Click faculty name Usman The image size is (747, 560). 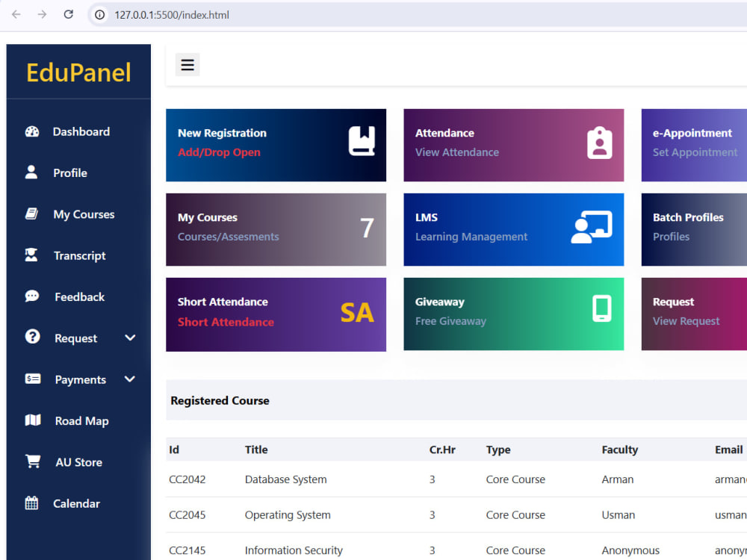pyautogui.click(x=619, y=515)
